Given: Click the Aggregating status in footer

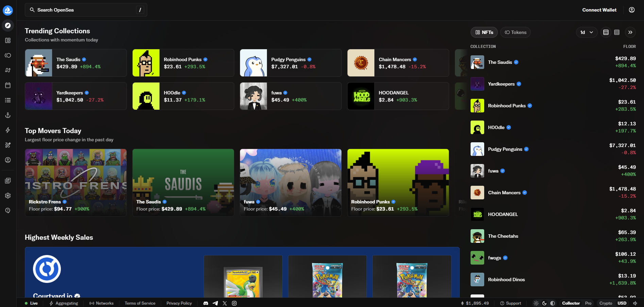Looking at the screenshot, I should point(64,303).
